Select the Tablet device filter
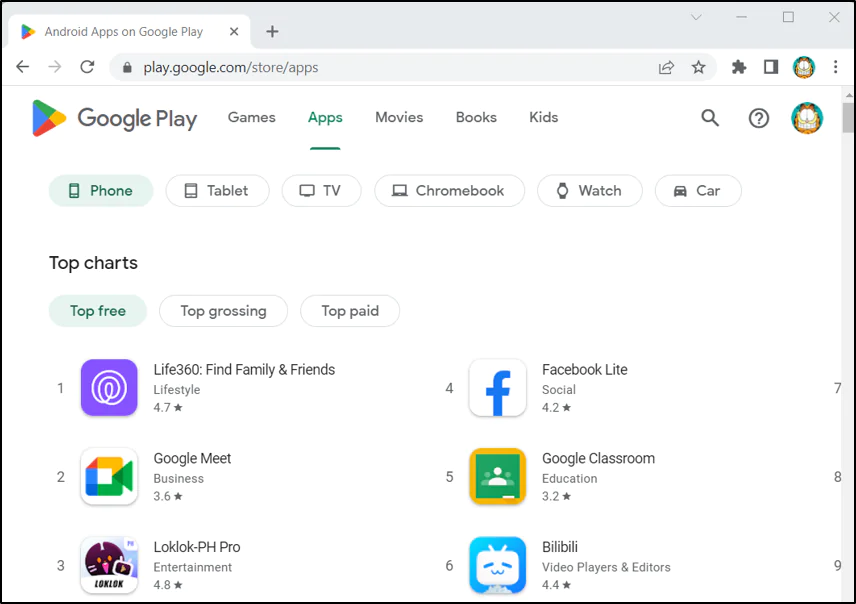This screenshot has height=604, width=856. (217, 190)
